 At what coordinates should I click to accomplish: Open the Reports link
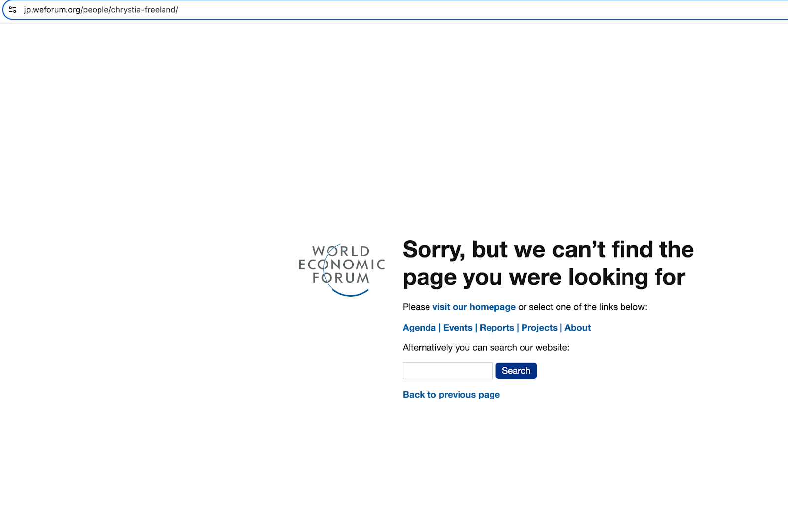pos(497,328)
